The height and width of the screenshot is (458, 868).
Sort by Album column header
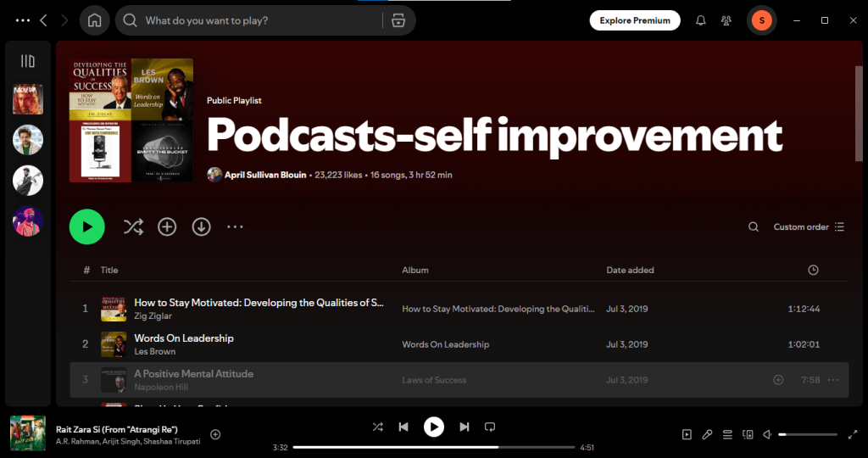point(415,271)
